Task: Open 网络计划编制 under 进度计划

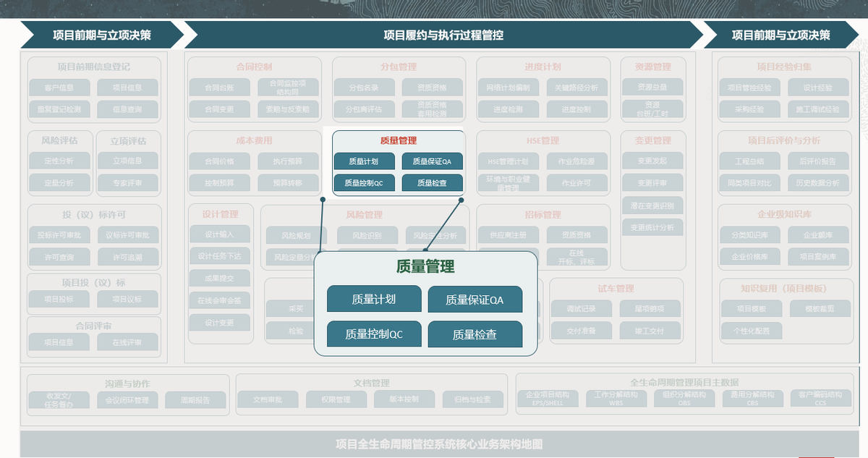Action: coord(509,88)
